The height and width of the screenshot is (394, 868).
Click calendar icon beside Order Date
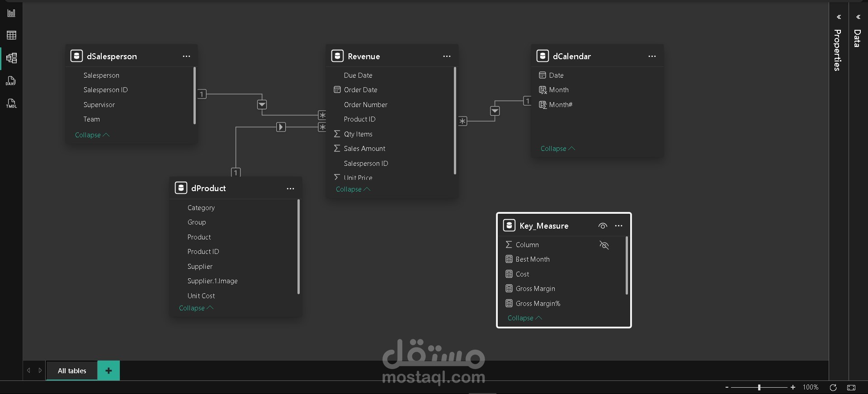pos(337,89)
